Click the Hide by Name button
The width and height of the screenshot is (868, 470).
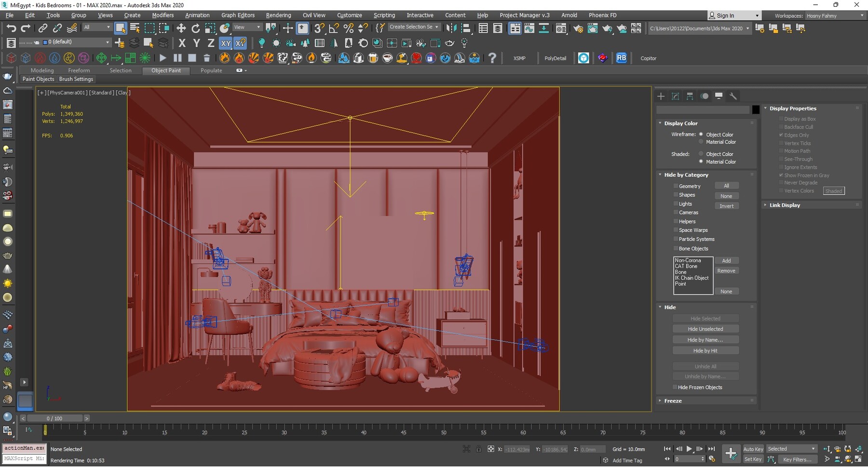(x=705, y=339)
